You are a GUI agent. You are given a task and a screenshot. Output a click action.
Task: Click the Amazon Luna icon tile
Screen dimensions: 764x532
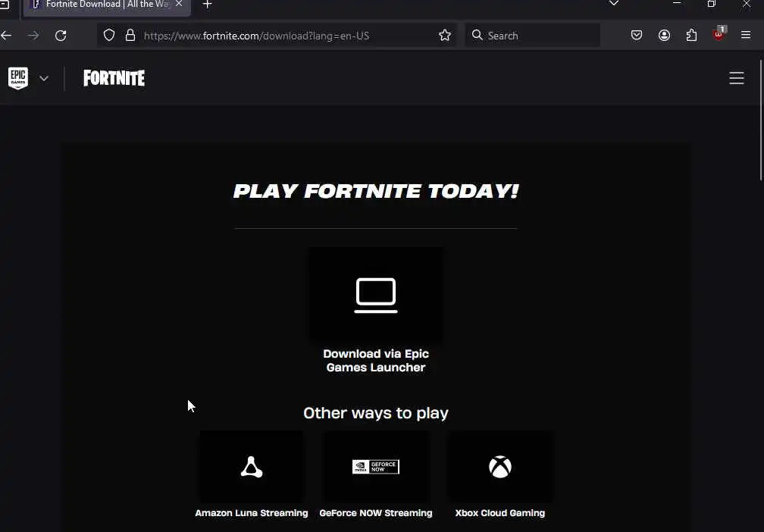pyautogui.click(x=252, y=467)
